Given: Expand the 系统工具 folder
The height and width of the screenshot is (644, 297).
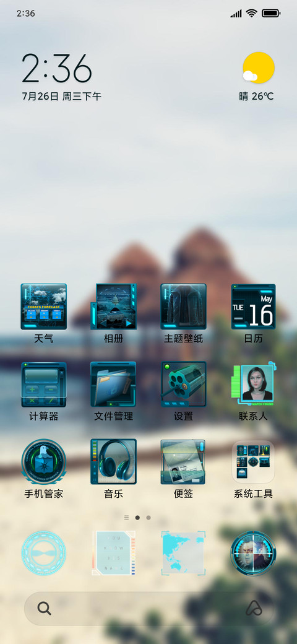Looking at the screenshot, I should 253,462.
